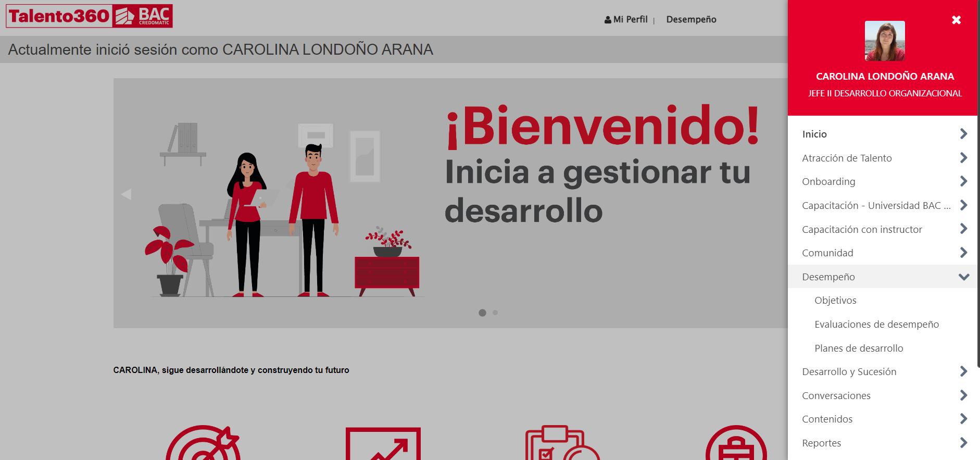Click 'CAROLINA, sigue desarrollándote' heading text
Image resolution: width=980 pixels, height=460 pixels.
(231, 370)
